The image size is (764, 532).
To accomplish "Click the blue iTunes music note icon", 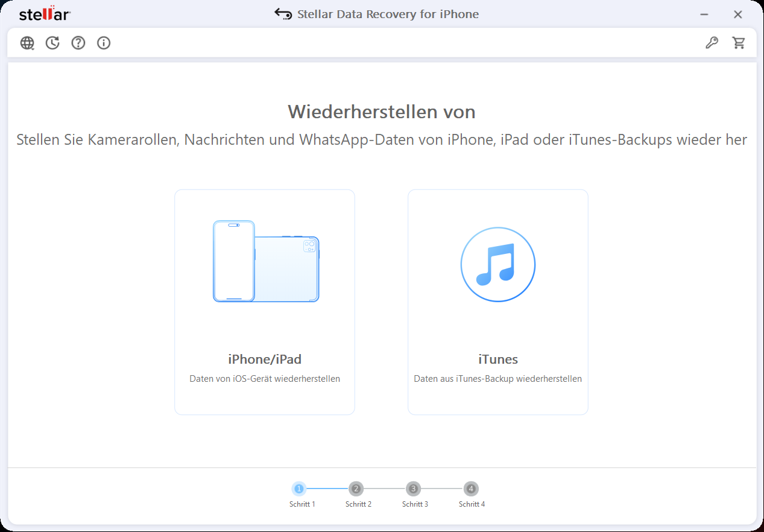I will [497, 265].
